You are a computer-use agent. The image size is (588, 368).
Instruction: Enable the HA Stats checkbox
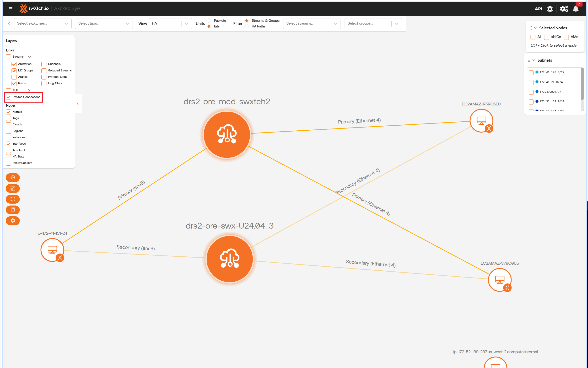tap(8, 157)
